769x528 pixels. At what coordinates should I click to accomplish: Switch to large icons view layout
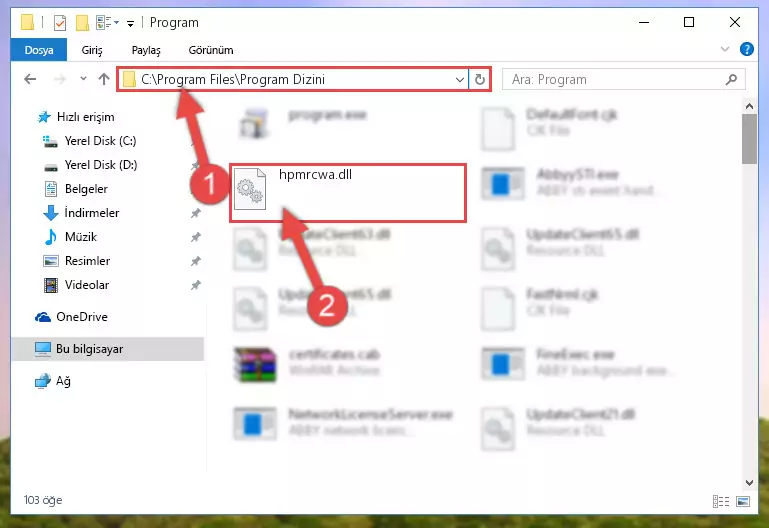pyautogui.click(x=743, y=501)
